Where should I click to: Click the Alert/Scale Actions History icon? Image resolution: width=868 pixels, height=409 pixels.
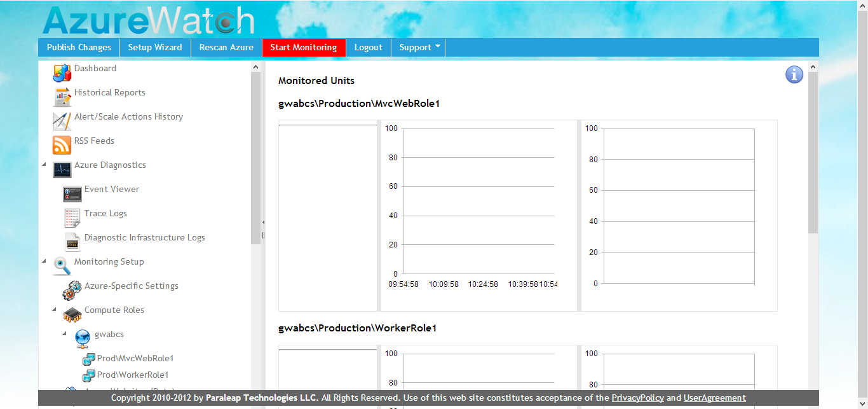point(62,121)
